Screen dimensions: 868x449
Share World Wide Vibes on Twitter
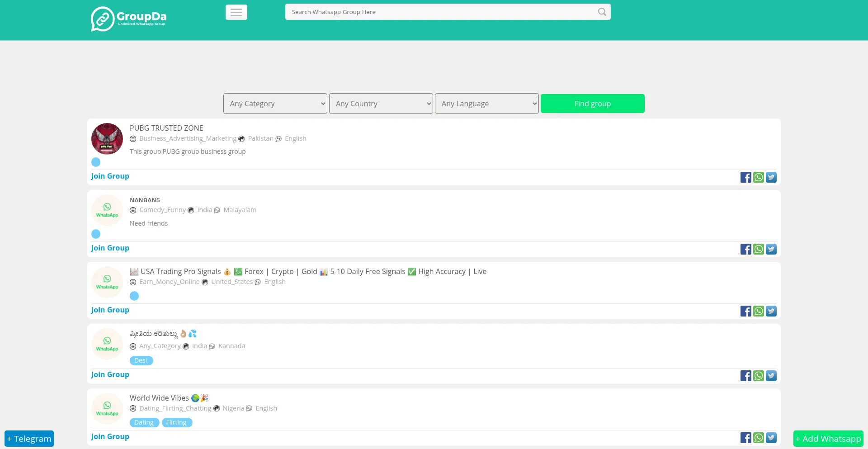(771, 438)
